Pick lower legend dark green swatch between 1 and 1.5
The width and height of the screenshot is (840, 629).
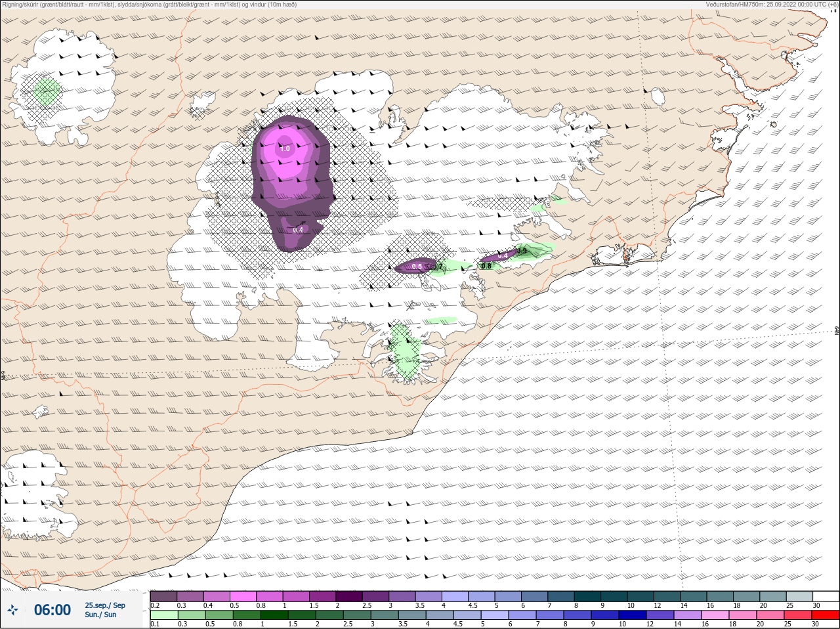(274, 615)
